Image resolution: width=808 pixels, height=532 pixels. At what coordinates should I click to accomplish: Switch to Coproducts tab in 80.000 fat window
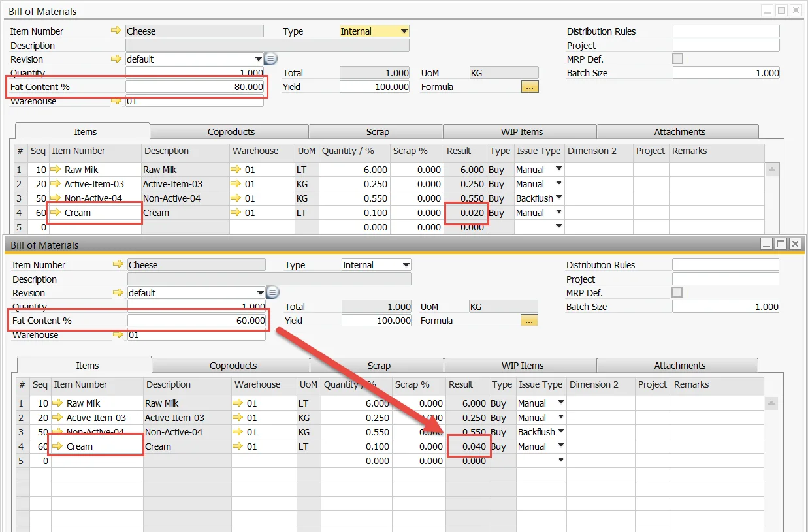pos(231,132)
